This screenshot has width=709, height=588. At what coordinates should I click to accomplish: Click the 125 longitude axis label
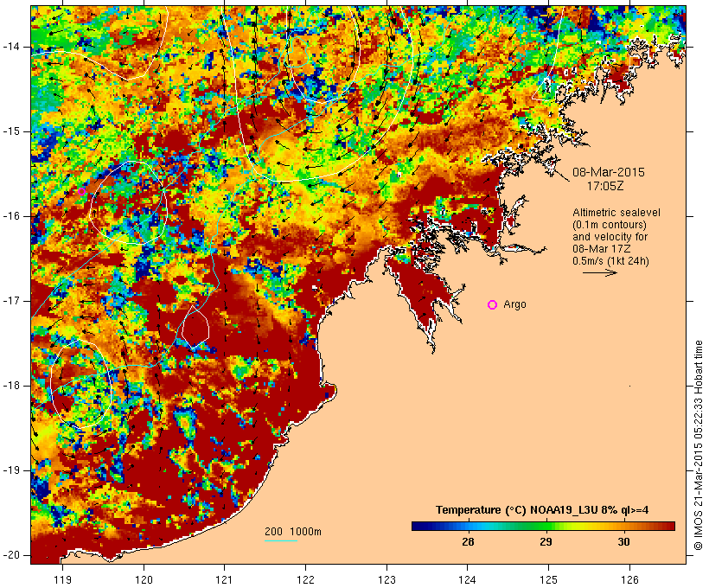(549, 579)
